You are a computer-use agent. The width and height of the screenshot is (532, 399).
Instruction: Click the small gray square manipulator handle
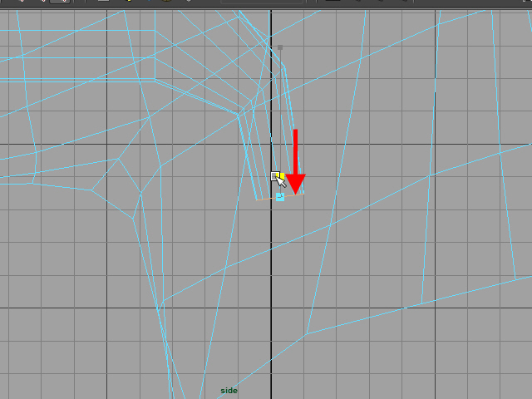[x=280, y=47]
